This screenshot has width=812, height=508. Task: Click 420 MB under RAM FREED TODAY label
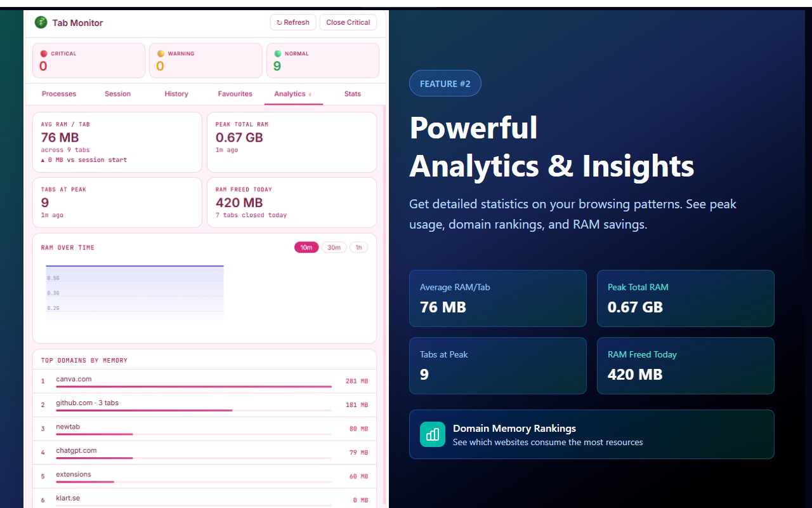click(x=239, y=203)
